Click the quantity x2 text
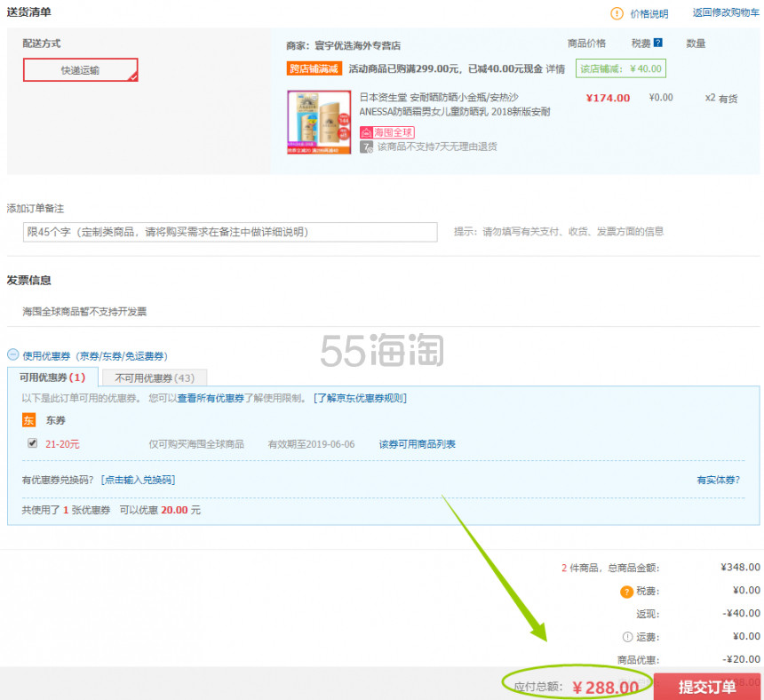764x700 pixels. coord(710,98)
